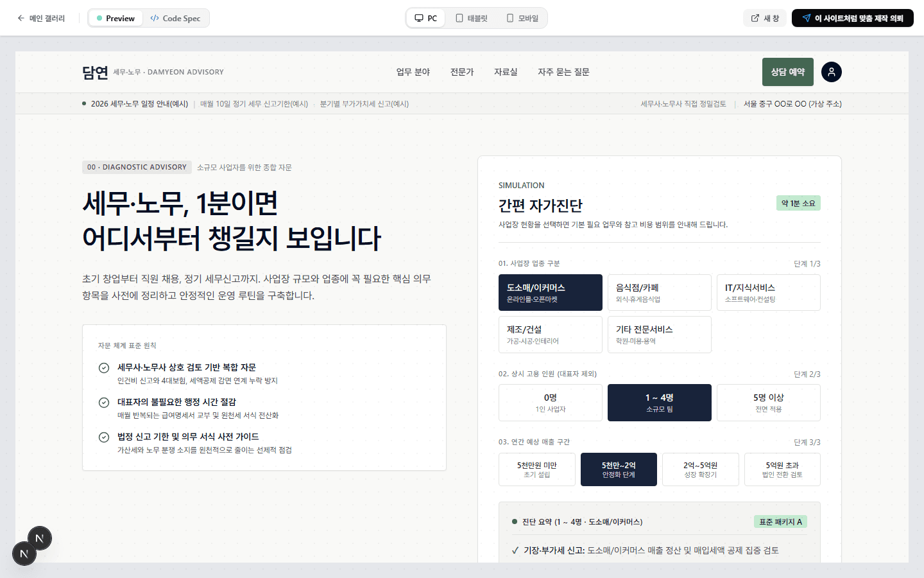Click 세무사·노무사 직접 정밀검토 text
Image resolution: width=924 pixels, height=578 pixels.
click(x=683, y=104)
